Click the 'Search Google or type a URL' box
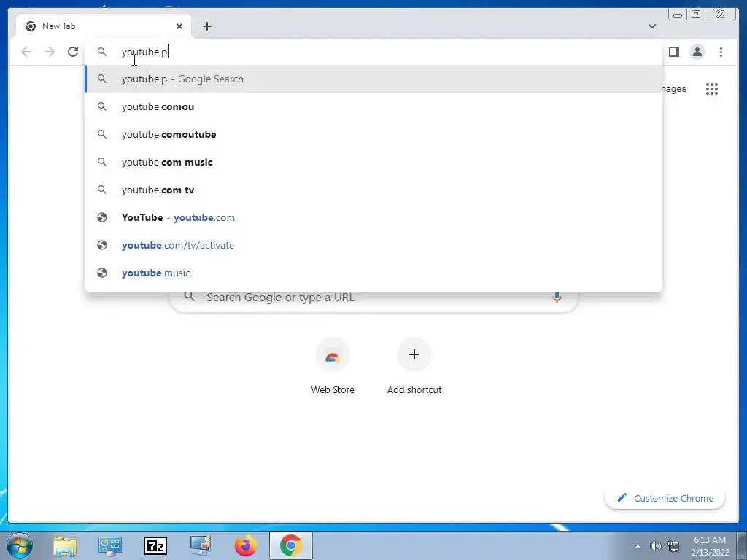The width and height of the screenshot is (747, 560). pos(373,298)
